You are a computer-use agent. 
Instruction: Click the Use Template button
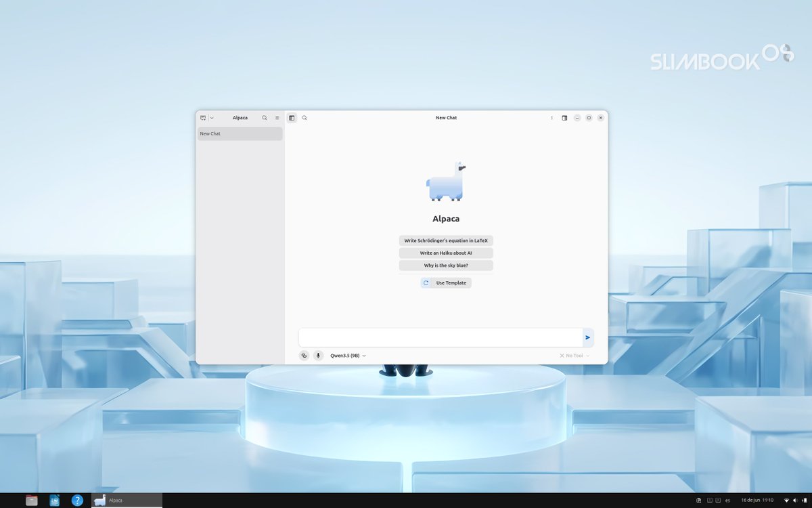pos(451,283)
